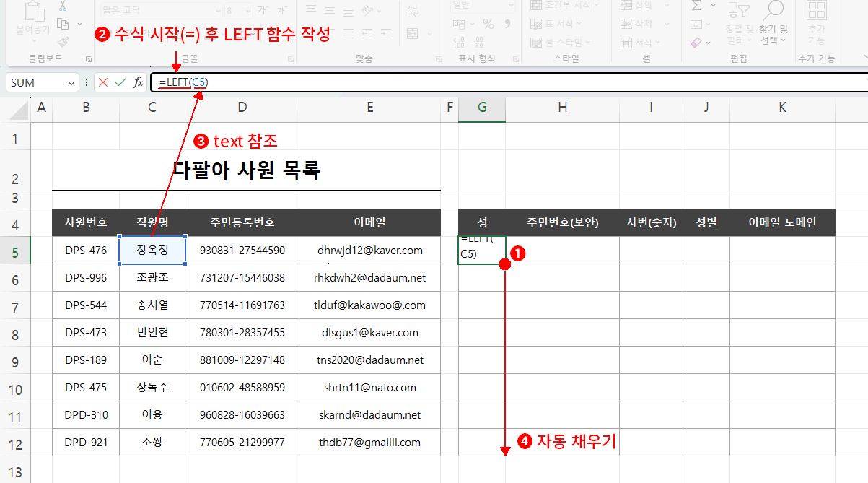Open the clipboard (클립보드) dialog launcher

(89, 58)
